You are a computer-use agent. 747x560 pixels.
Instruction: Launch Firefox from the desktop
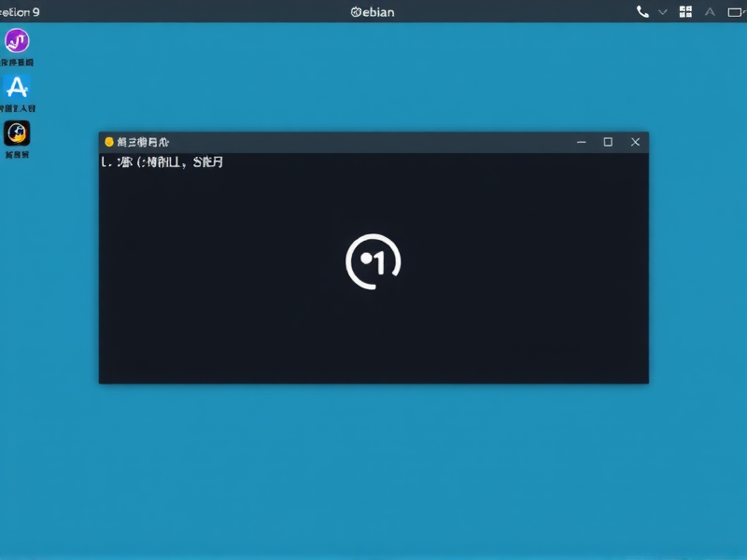[15, 135]
